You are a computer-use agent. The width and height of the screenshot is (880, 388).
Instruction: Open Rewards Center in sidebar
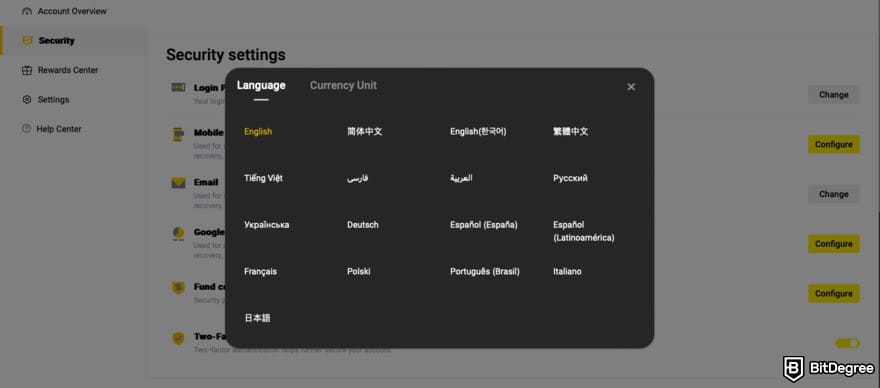(x=68, y=70)
